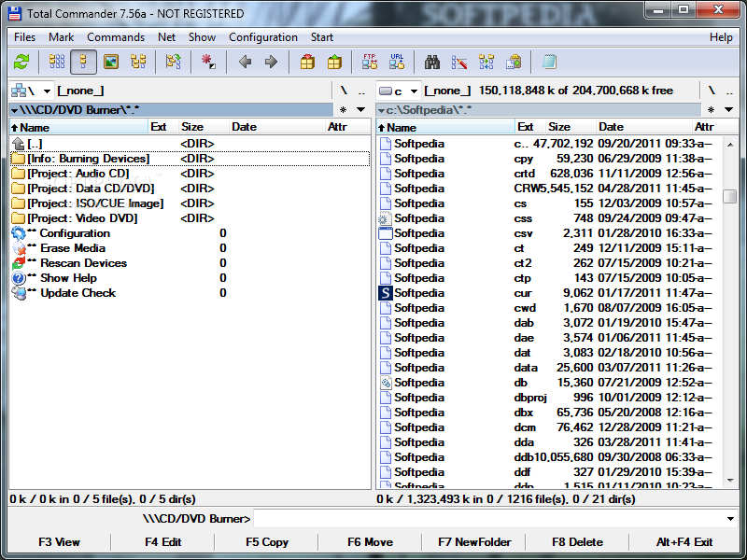Sort right panel by Date column header
Screen dimensions: 747x560
(x=644, y=127)
